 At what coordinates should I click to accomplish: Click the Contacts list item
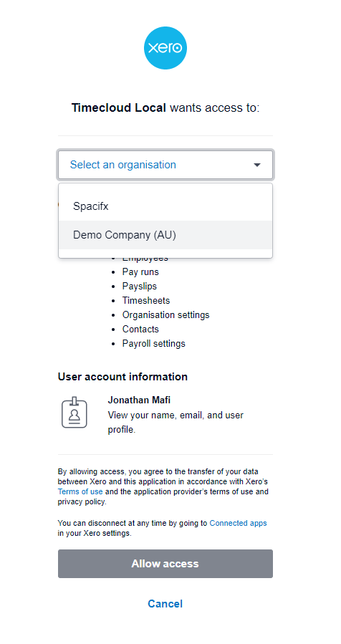click(140, 330)
